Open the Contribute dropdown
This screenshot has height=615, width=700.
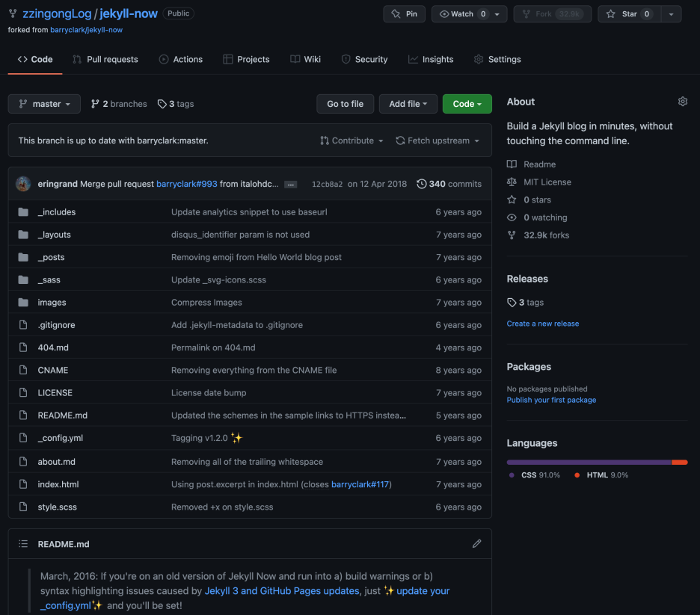[x=351, y=140]
